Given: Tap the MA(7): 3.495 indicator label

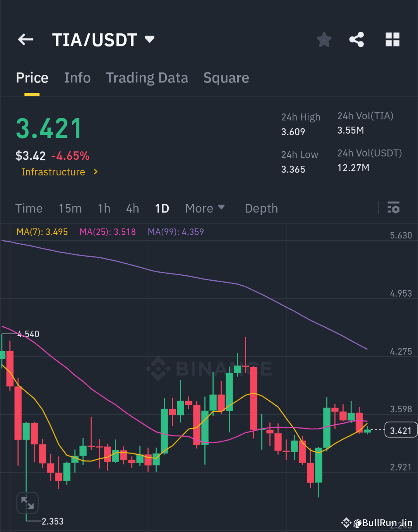Looking at the screenshot, I should click(42, 232).
